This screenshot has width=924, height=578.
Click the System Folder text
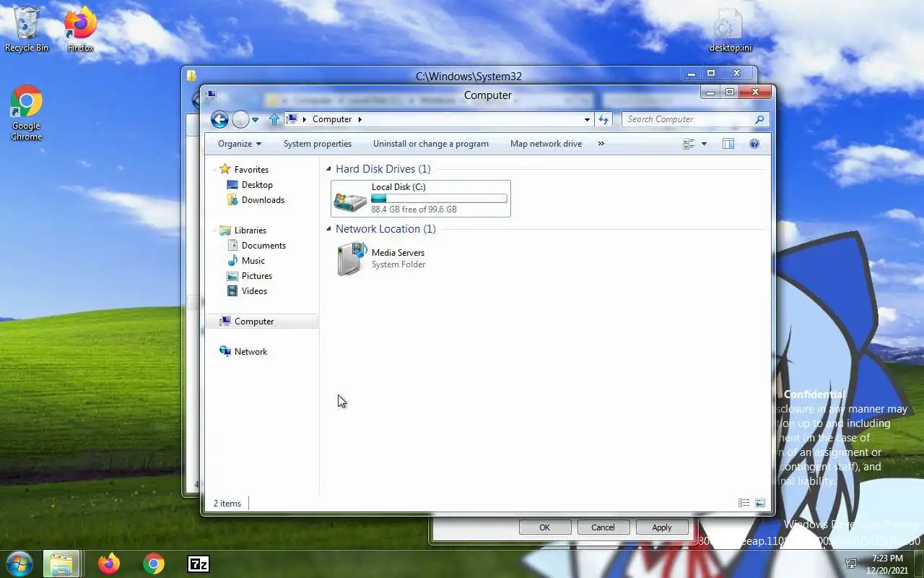point(398,264)
